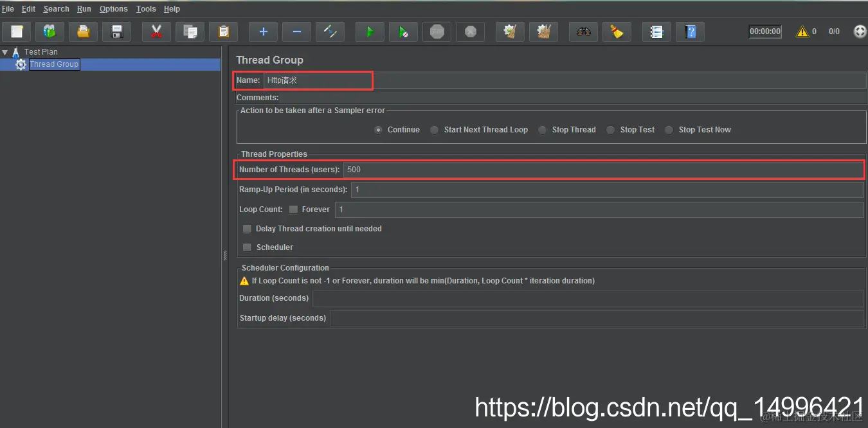Click the Comments input field
This screenshot has width=868, height=428.
(573, 98)
